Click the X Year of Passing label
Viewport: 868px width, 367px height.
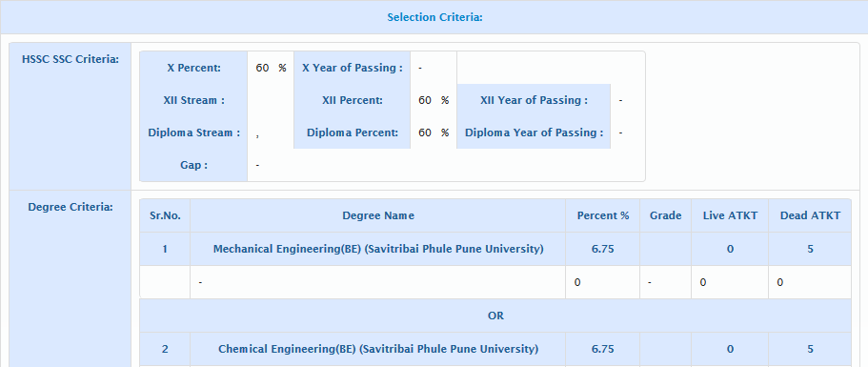coord(353,68)
